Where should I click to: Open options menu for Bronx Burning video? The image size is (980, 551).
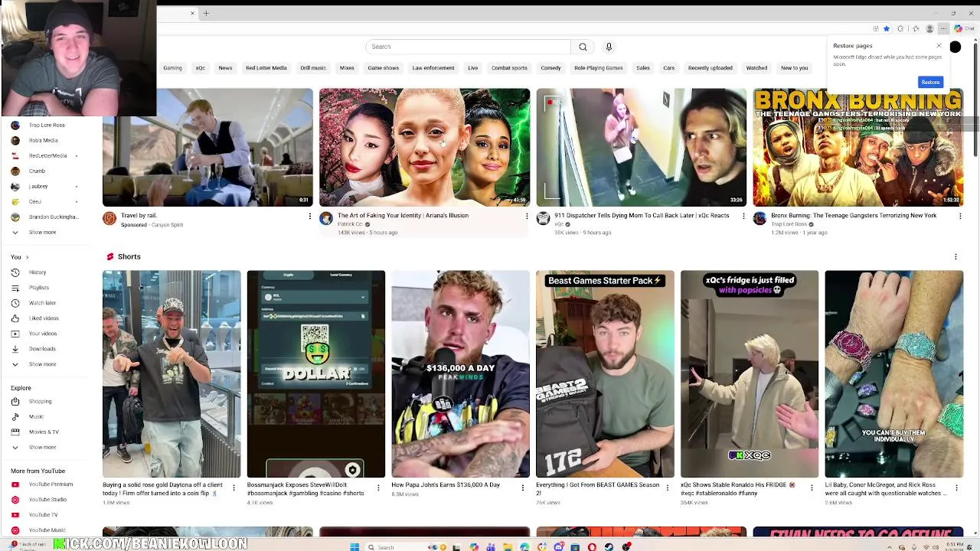click(x=960, y=217)
